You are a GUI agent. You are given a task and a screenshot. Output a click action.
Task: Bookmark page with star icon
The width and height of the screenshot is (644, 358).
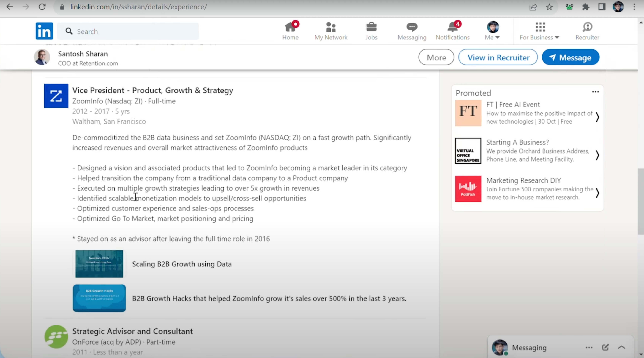549,7
